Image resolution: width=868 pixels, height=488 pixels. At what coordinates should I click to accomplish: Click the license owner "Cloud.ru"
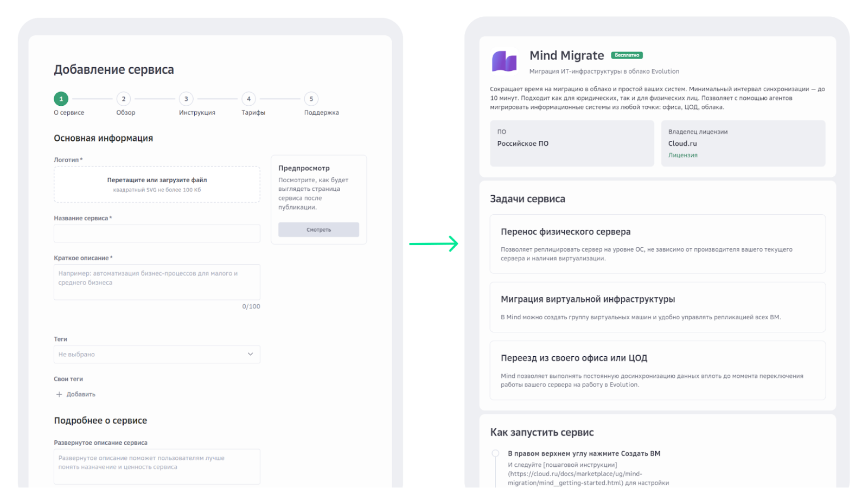pyautogui.click(x=682, y=144)
